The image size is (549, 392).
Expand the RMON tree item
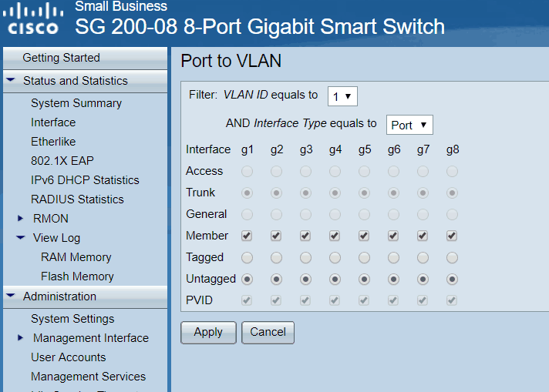pyautogui.click(x=21, y=219)
